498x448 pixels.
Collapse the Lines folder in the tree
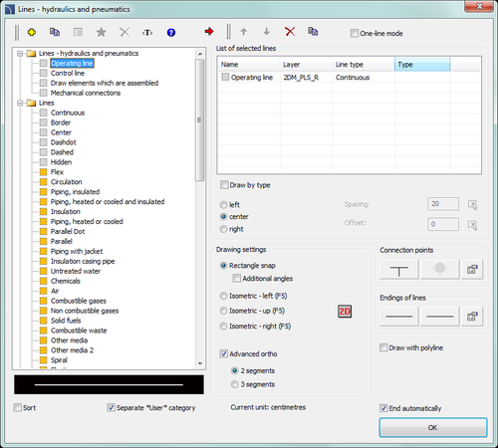pos(20,103)
